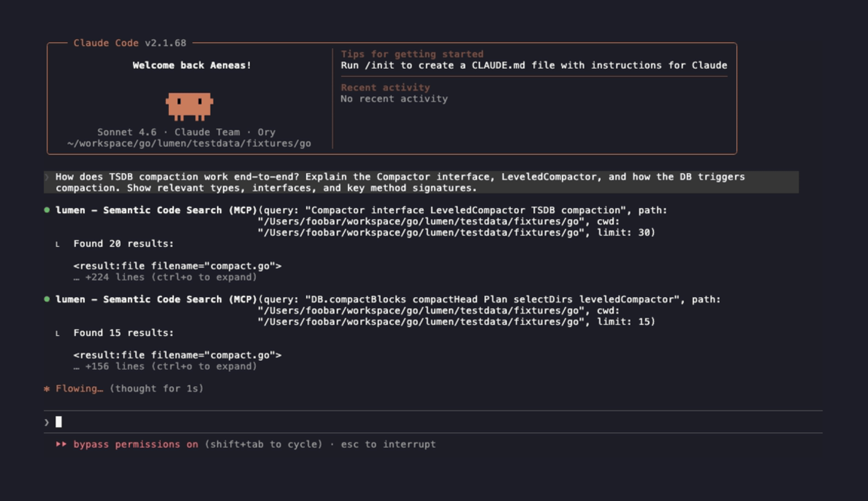868x501 pixels.
Task: Click the '(shift+tab to cycle)' mode hint
Action: click(x=263, y=444)
